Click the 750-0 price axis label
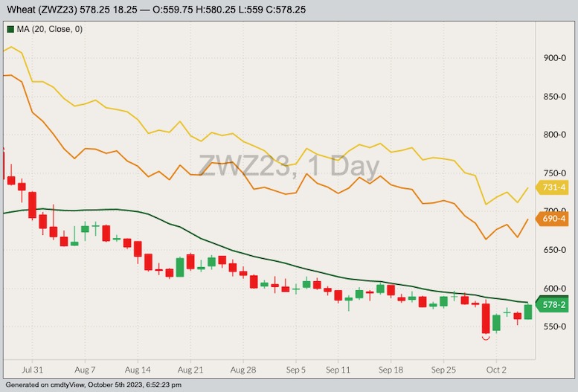 click(555, 173)
